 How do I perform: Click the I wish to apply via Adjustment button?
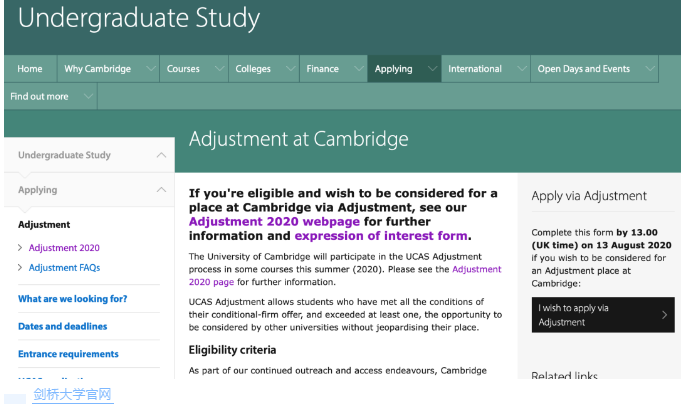pos(602,315)
